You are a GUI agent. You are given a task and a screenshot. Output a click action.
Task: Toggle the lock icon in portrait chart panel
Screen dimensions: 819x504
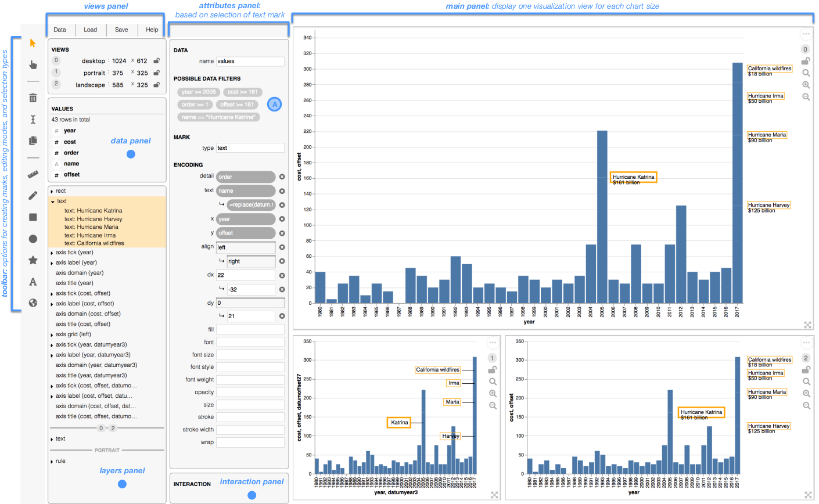coord(493,369)
